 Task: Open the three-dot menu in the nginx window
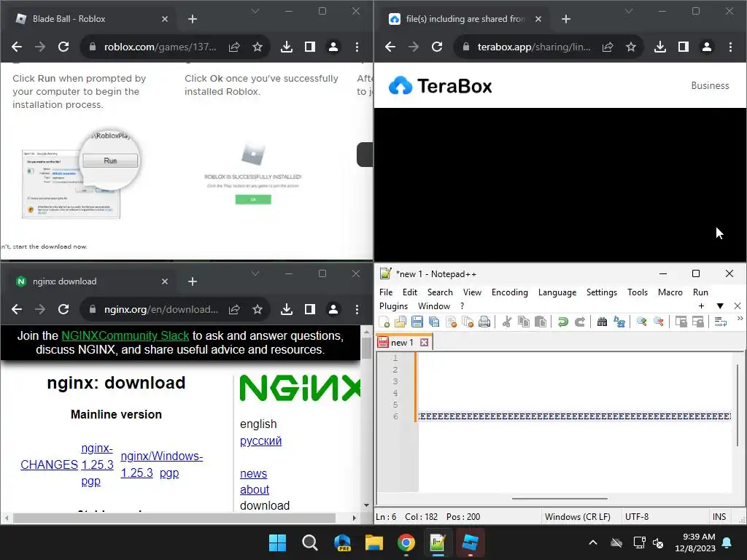(x=357, y=309)
